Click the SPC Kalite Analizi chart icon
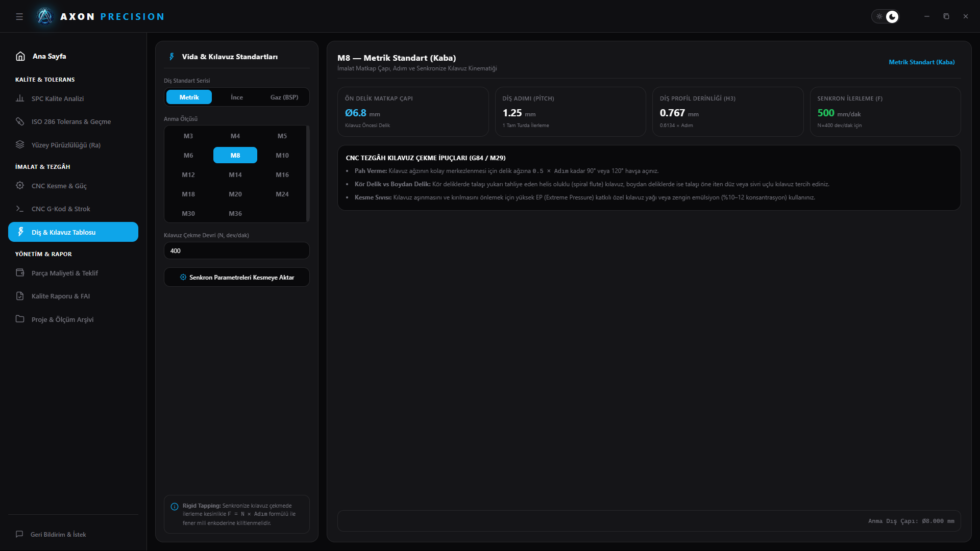 point(20,98)
